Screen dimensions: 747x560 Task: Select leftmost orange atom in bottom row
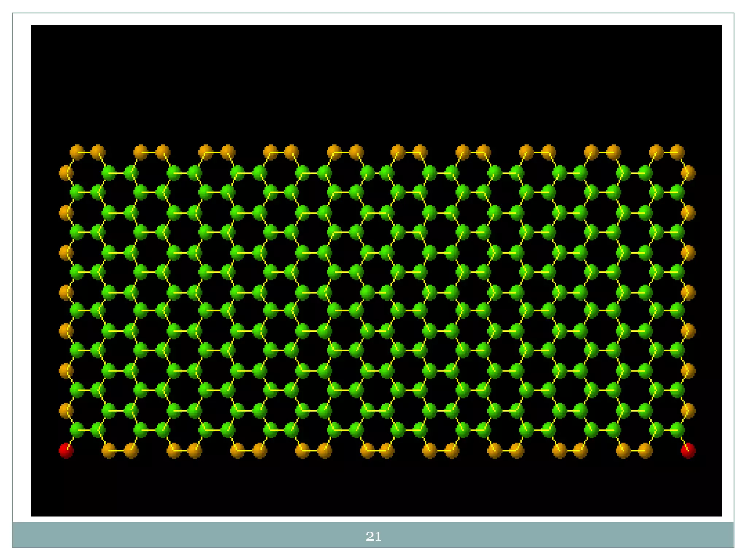(109, 451)
